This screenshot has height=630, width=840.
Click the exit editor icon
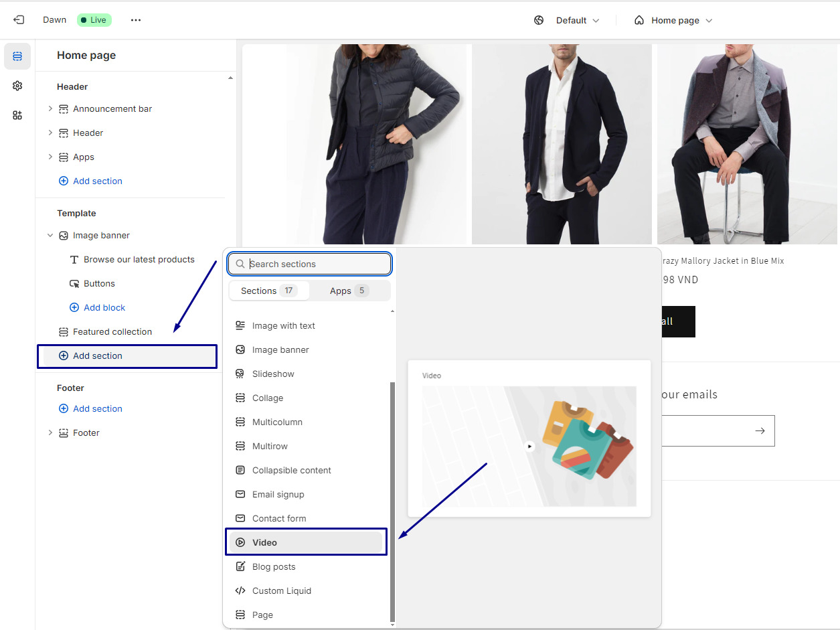click(19, 20)
